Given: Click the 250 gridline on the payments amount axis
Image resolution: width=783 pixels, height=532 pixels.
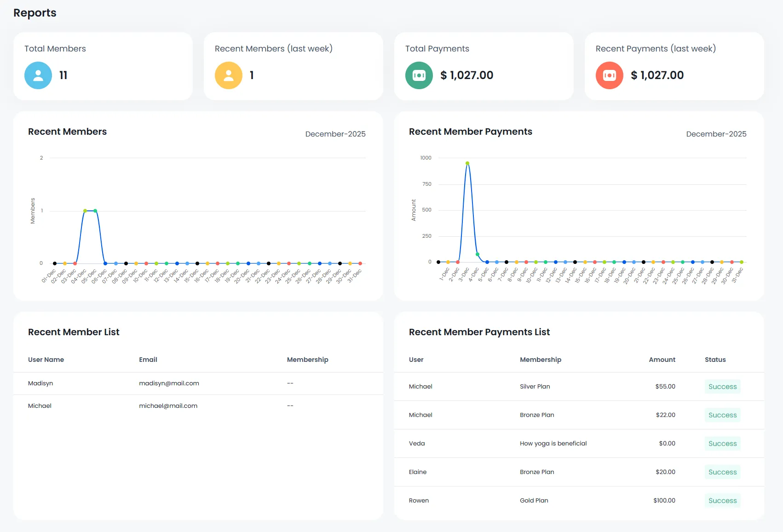Looking at the screenshot, I should [427, 236].
